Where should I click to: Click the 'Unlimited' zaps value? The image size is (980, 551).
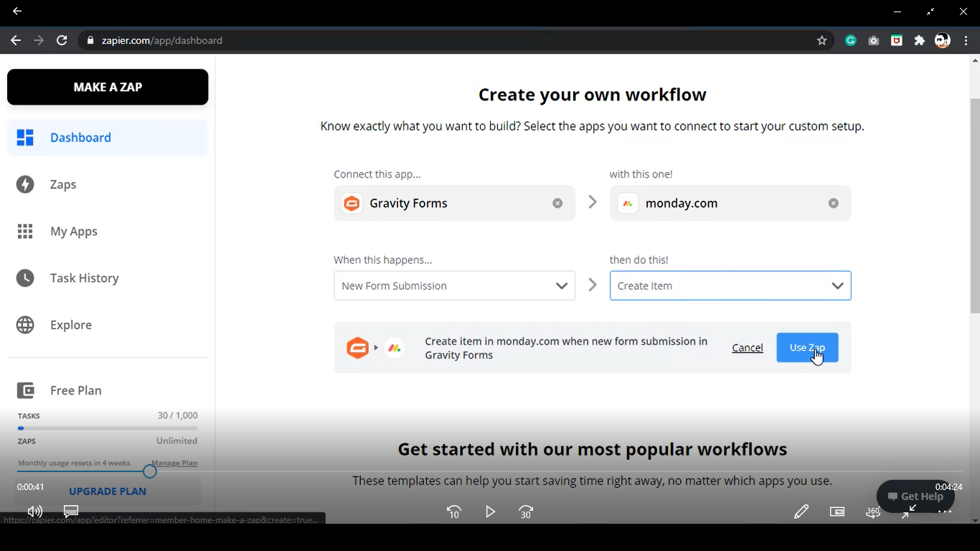176,441
